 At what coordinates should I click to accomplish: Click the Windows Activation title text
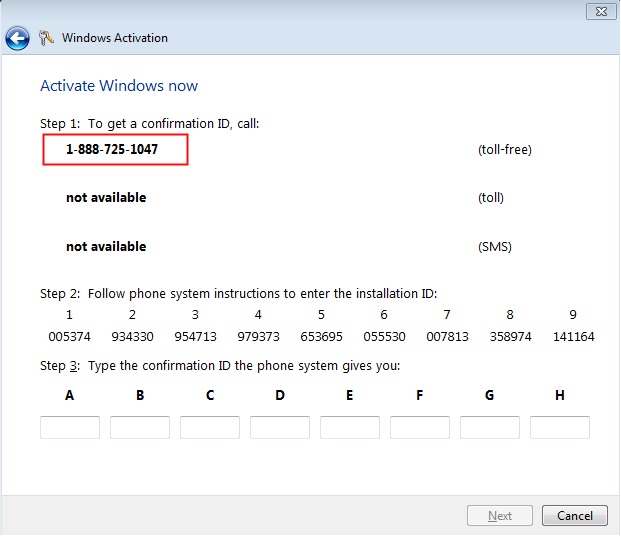coord(115,38)
